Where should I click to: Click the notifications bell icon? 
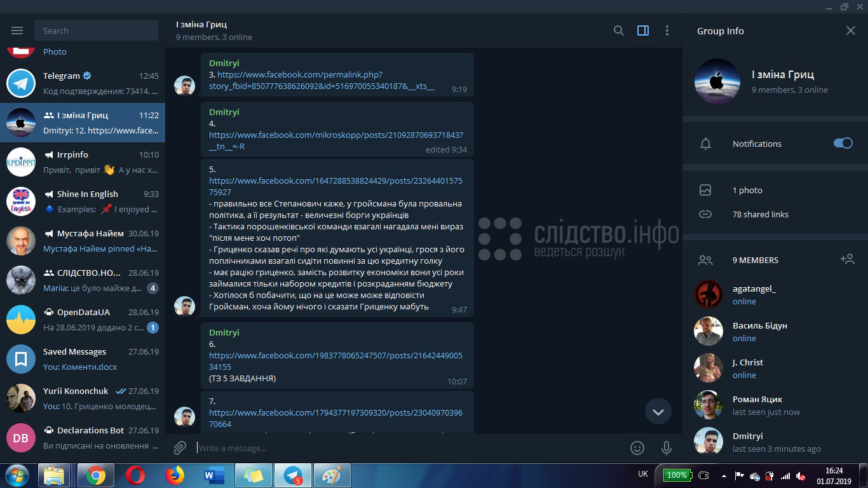(x=705, y=144)
